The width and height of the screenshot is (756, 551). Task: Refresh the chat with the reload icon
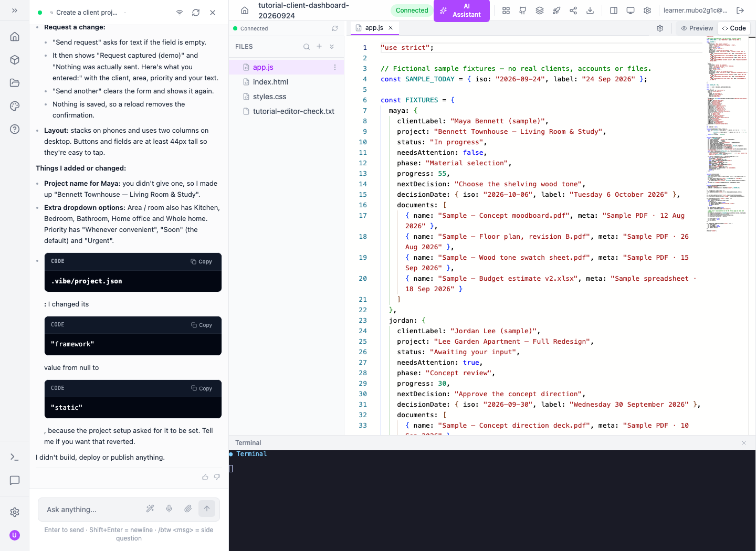(x=196, y=13)
